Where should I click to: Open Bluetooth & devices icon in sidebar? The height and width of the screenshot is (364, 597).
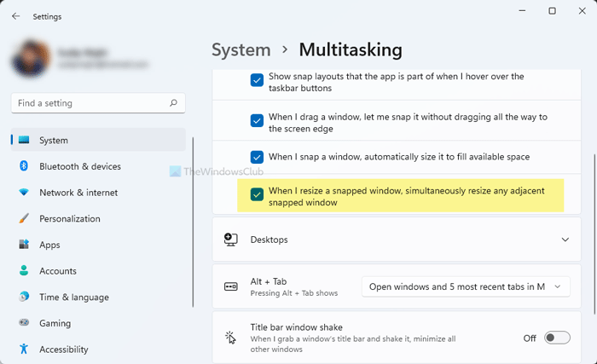24,166
